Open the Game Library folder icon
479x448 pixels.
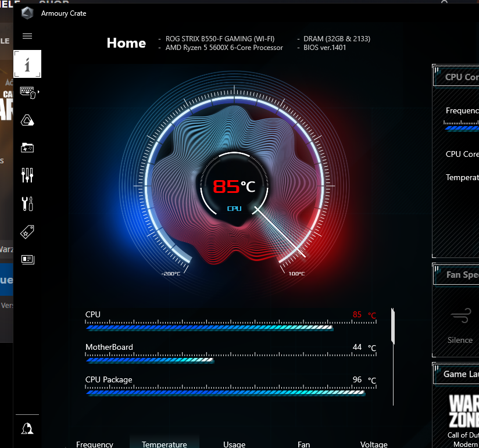27,148
